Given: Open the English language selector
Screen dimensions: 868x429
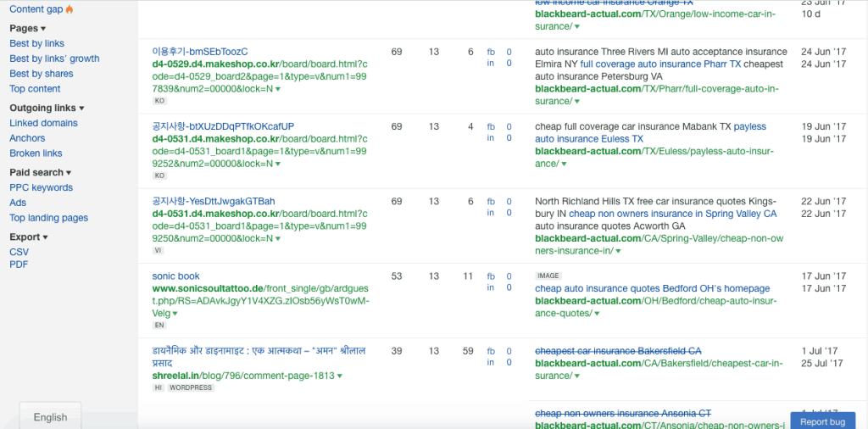Looking at the screenshot, I should 50,417.
